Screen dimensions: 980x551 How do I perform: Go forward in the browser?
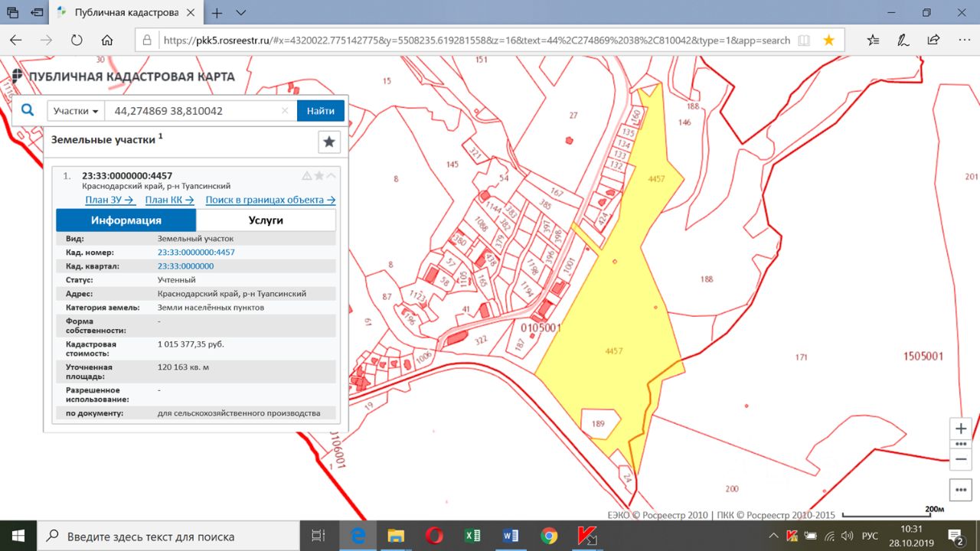pos(46,41)
